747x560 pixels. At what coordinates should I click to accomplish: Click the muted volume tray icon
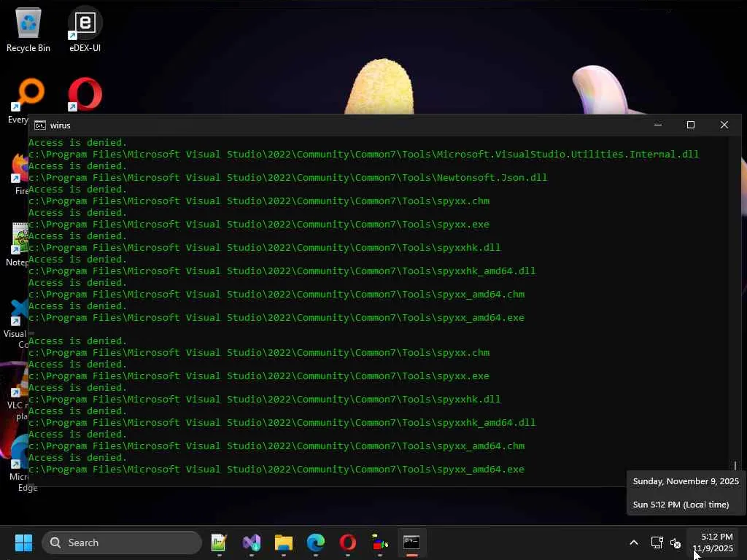pos(675,542)
